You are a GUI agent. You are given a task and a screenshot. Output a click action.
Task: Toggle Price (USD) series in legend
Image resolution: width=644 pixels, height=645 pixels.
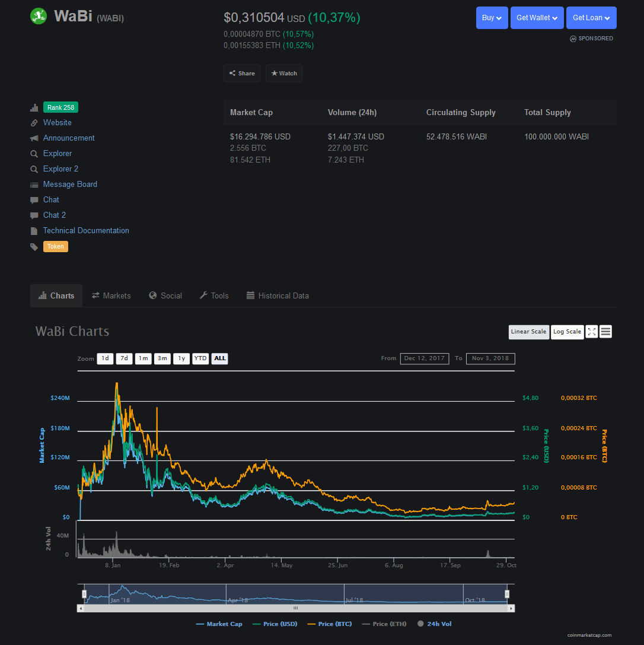coord(275,624)
